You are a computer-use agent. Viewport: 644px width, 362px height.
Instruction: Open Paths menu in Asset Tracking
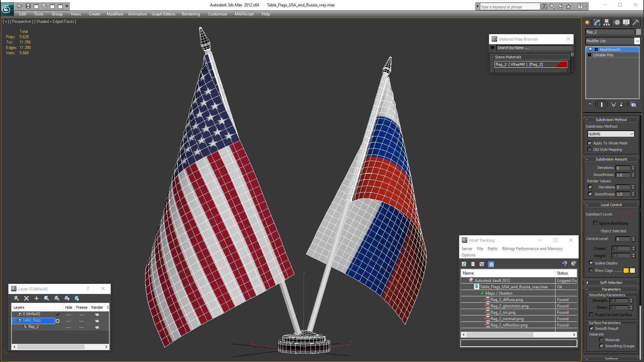(492, 249)
